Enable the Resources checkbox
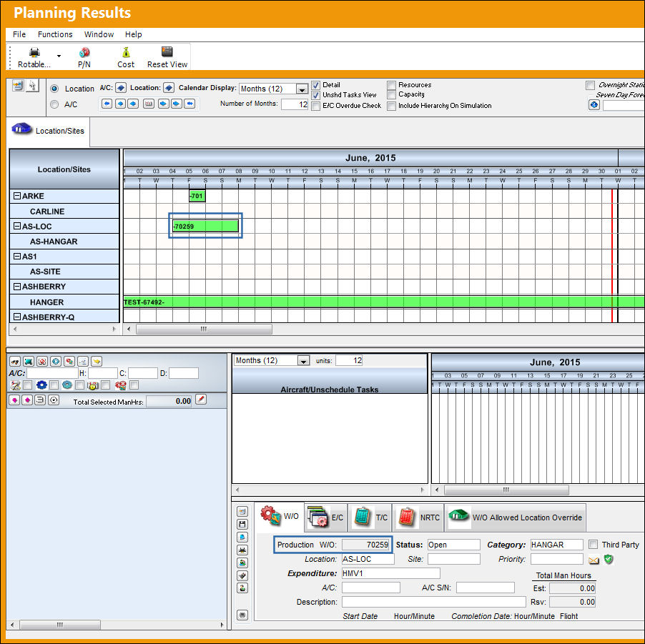 click(x=392, y=85)
